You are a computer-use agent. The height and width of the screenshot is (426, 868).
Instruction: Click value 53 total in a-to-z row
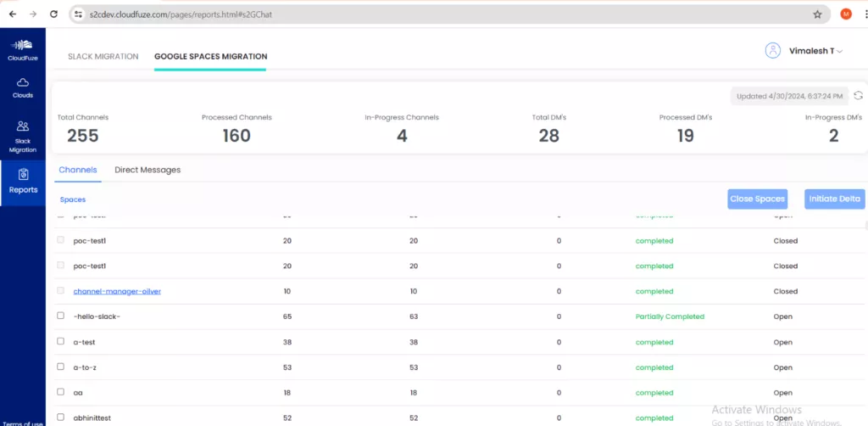coord(287,367)
